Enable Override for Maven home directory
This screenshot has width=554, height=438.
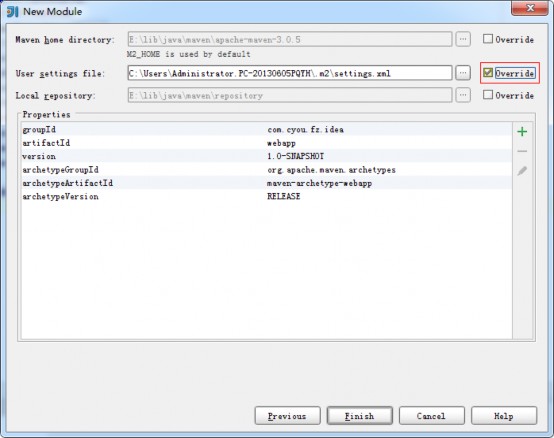[x=488, y=39]
